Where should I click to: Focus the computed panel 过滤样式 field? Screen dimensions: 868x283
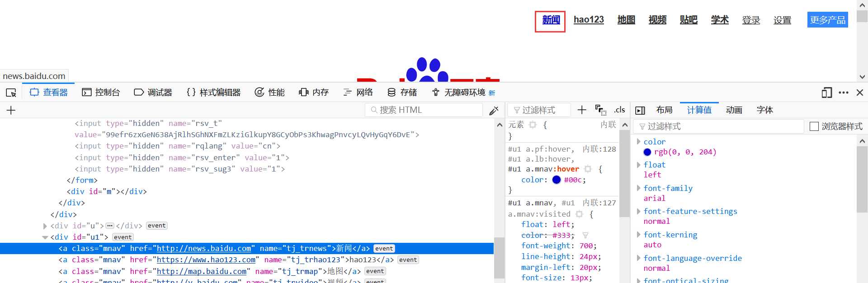pyautogui.click(x=719, y=126)
